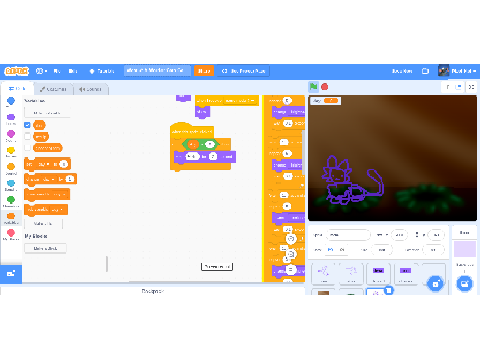Set the sprite to shown with eye icon
This screenshot has width=480, height=360.
pyautogui.click(x=330, y=249)
